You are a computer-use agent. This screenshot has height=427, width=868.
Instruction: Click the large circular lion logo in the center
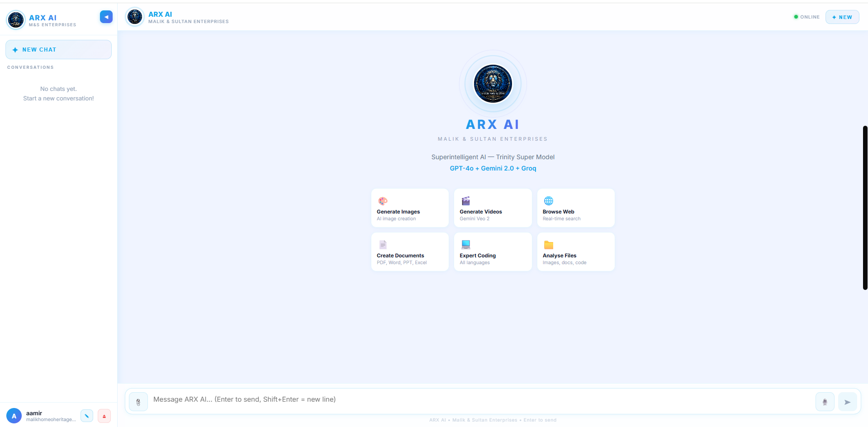click(x=493, y=84)
